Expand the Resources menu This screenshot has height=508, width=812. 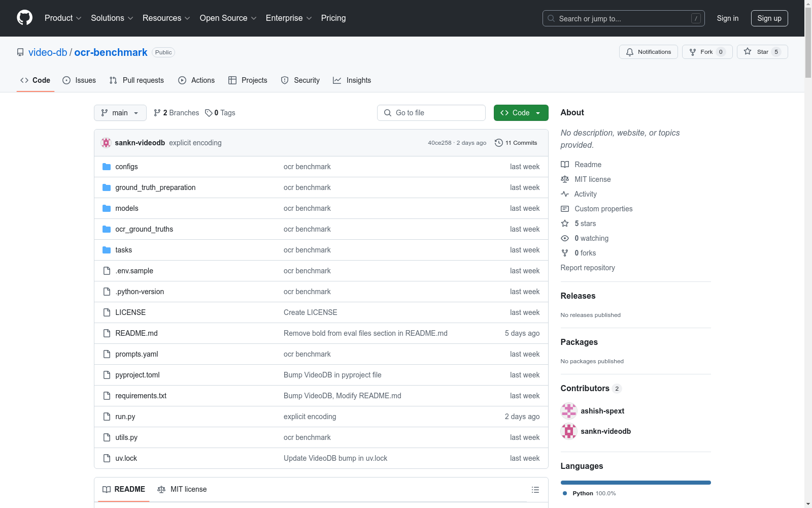coord(166,18)
